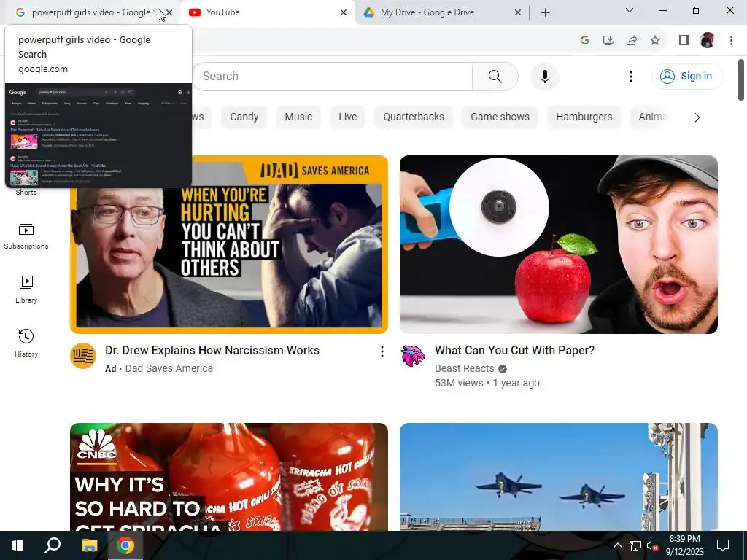This screenshot has height=560, width=747.
Task: Open the Chrome profile avatar
Action: pyautogui.click(x=707, y=41)
